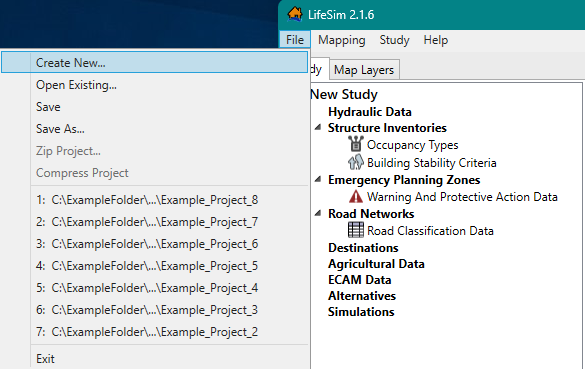Select Road Classification Data tree item
This screenshot has width=585, height=369.
click(x=430, y=231)
